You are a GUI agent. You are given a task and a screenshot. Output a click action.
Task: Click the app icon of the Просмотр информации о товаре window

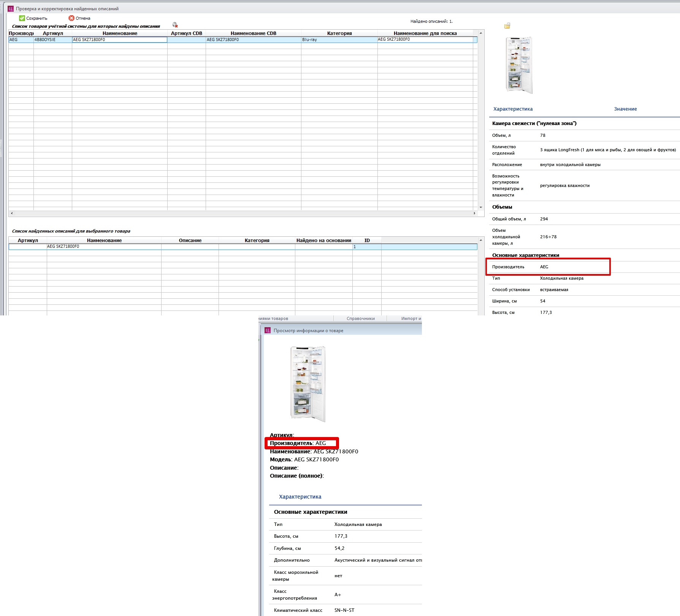[x=268, y=331]
